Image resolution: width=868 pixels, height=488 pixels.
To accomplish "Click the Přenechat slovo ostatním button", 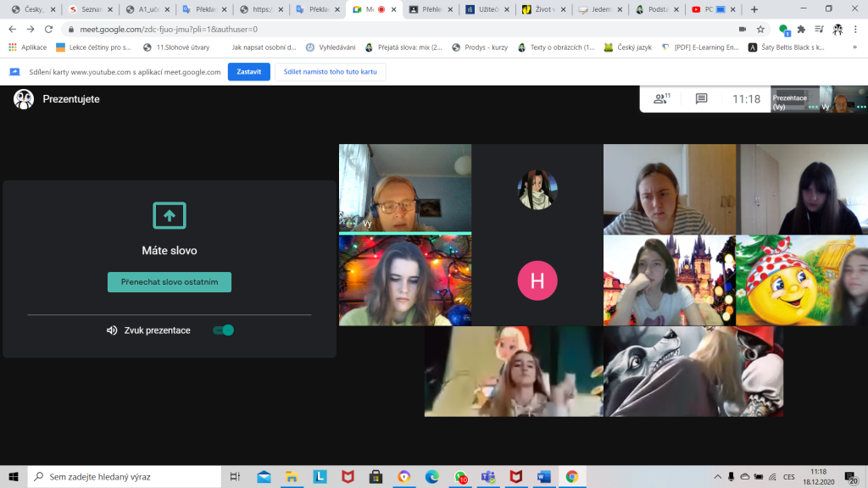I will [x=170, y=281].
